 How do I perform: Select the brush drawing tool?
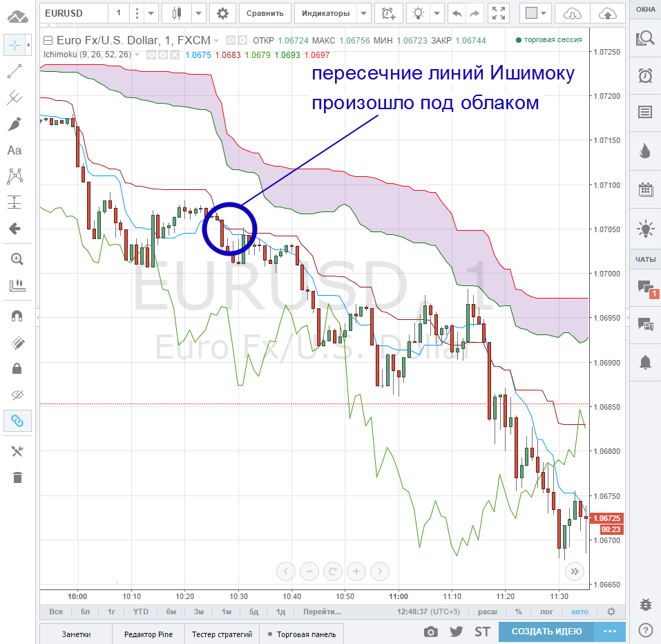coord(15,124)
